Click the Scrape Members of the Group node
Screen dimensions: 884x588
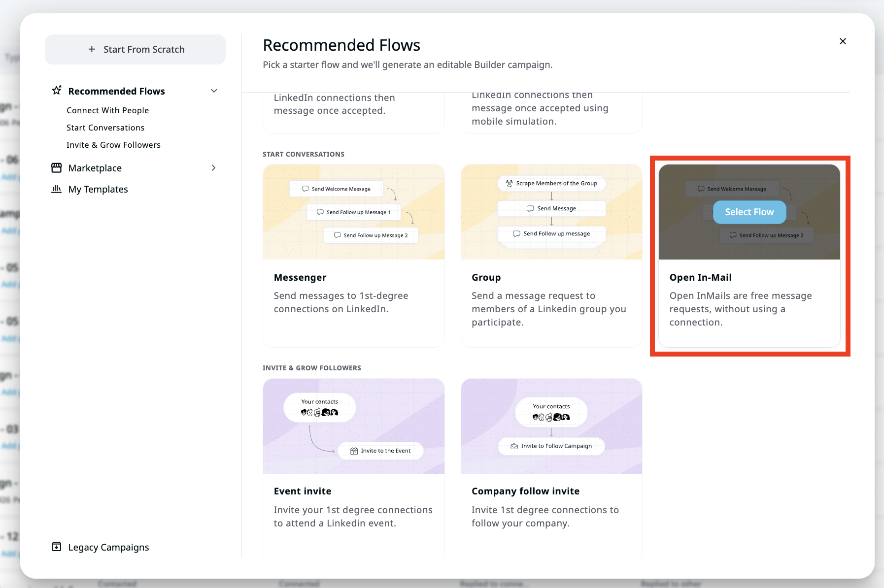click(551, 183)
